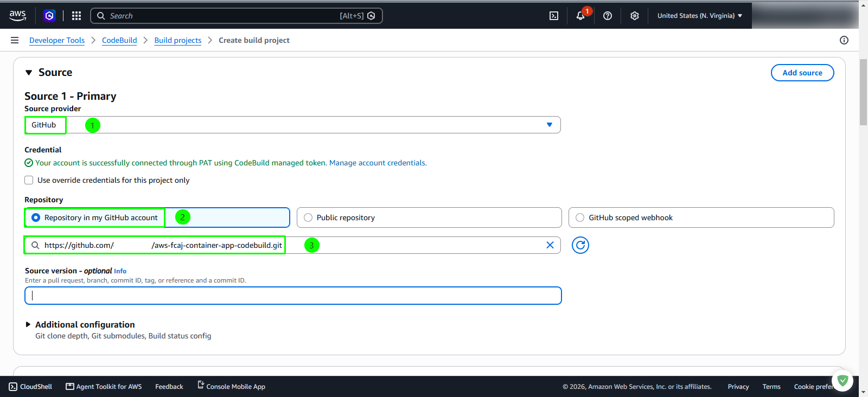The height and width of the screenshot is (397, 868).
Task: Go to CodeBuild breadcrumb
Action: point(119,40)
